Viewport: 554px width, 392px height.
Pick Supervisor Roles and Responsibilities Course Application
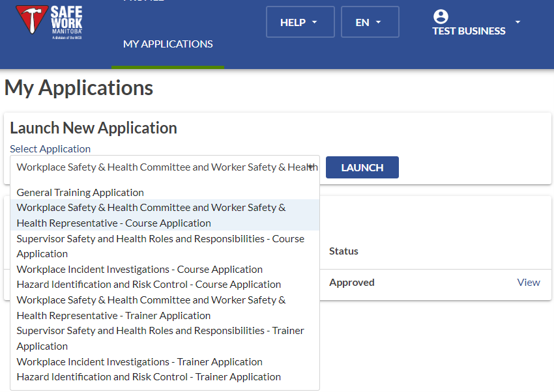pyautogui.click(x=160, y=246)
